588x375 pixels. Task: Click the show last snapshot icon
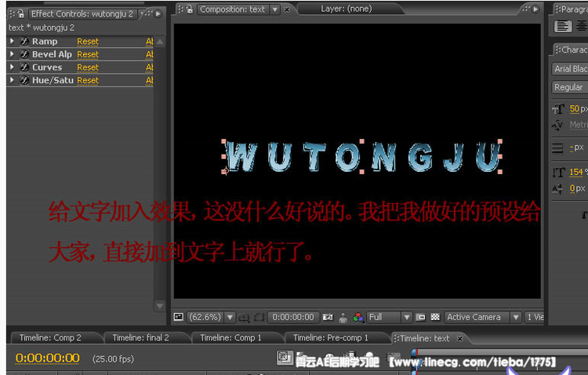click(x=343, y=318)
